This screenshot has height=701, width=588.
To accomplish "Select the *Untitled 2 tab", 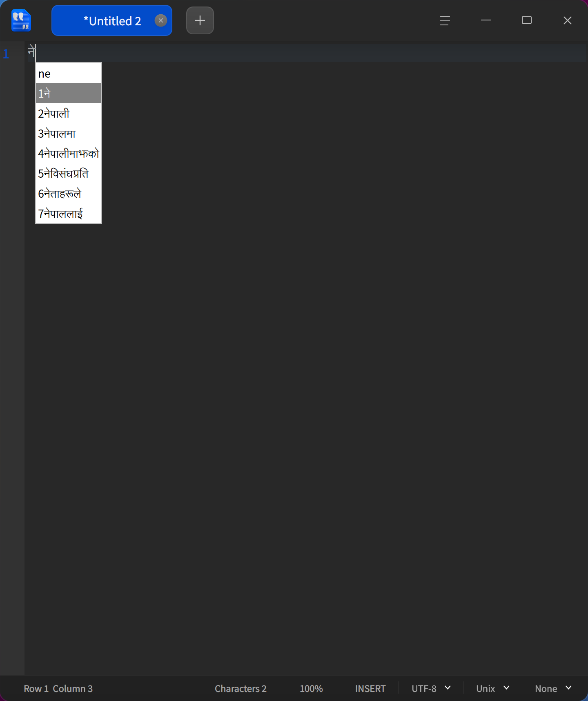I will [112, 20].
